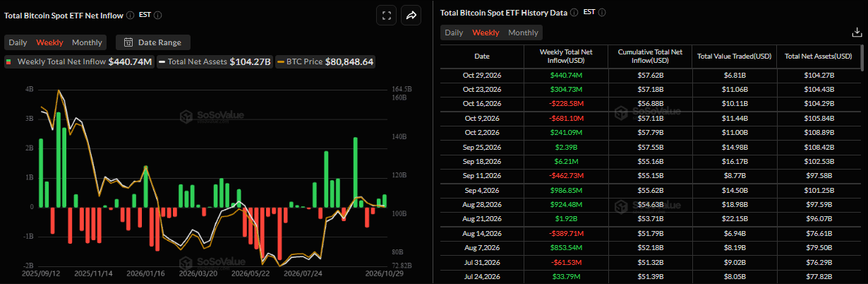Screen dimensions: 868x284
Task: Click the 2025/11/14 x-axis label
Action: [92, 273]
